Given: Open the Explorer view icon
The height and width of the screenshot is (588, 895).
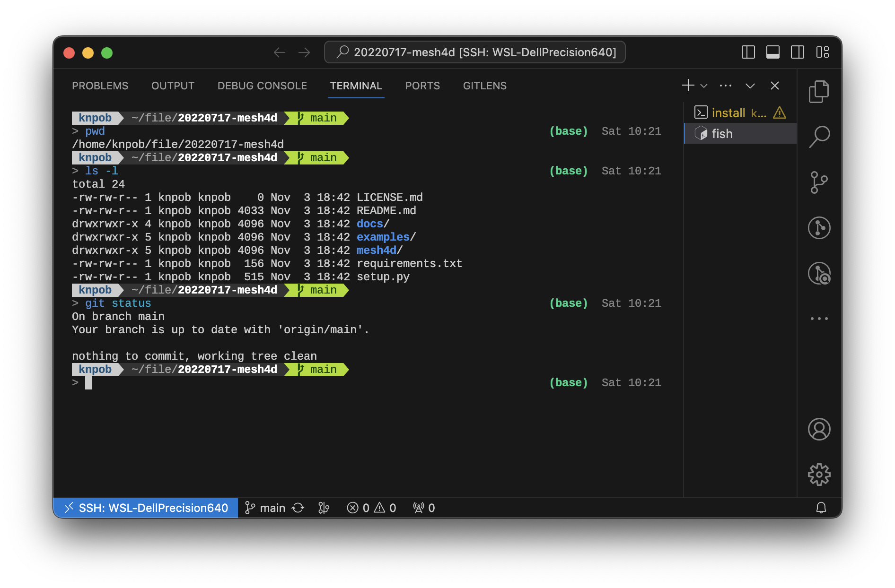Looking at the screenshot, I should click(819, 92).
